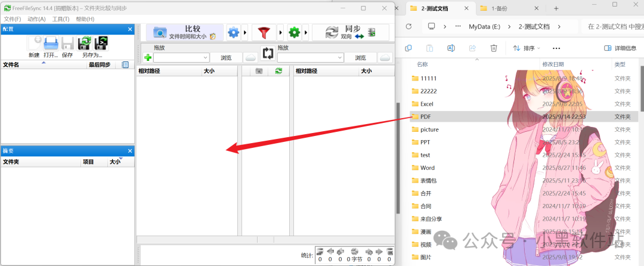Viewport: 644px width, 266px height.
Task: Open File (文件) menu in FreeFileSync
Action: (x=13, y=19)
